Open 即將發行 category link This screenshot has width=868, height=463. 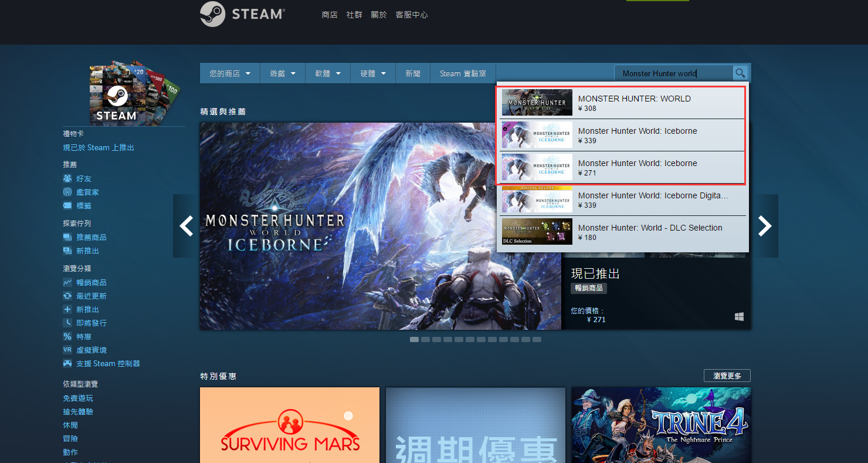(x=91, y=323)
